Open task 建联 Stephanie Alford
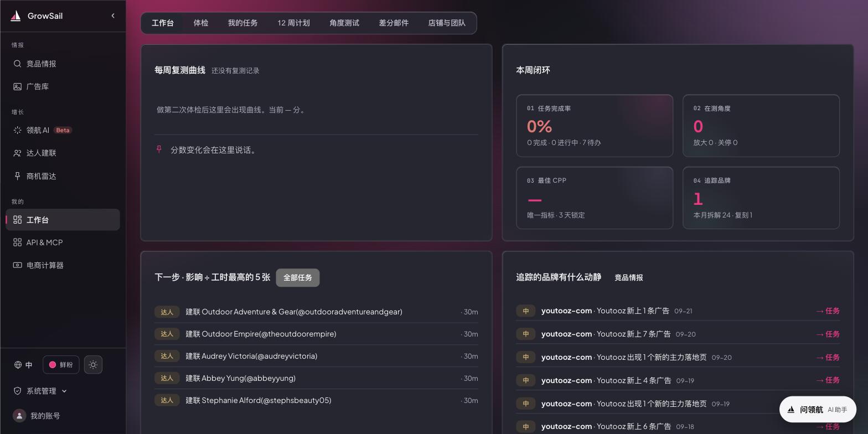 tap(316, 400)
